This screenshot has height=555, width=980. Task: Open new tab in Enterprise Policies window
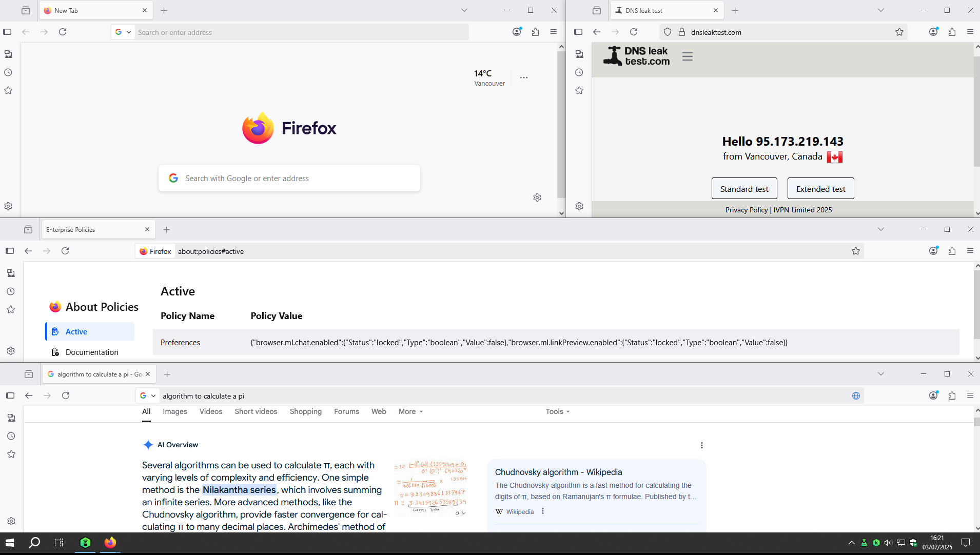167,229
